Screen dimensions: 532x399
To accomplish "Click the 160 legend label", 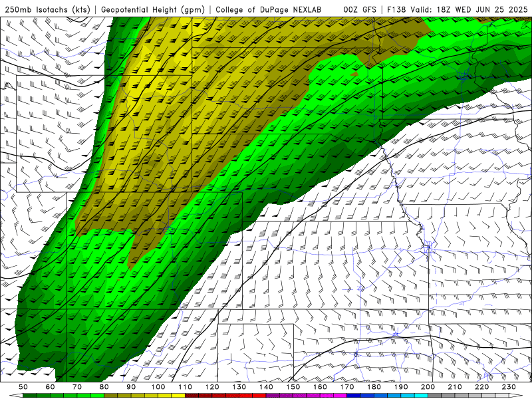I will 320,387.
